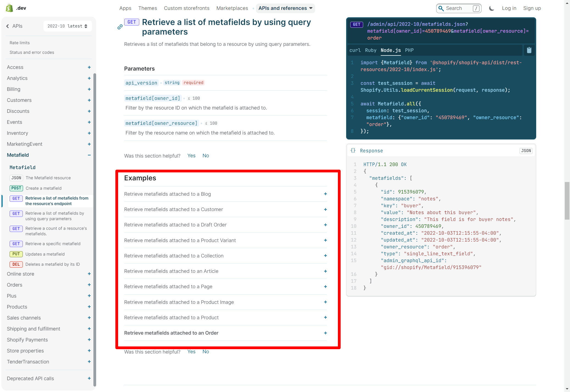Collapse Metafield section minus icon
Viewport: 570px width, 392px height.
(89, 155)
